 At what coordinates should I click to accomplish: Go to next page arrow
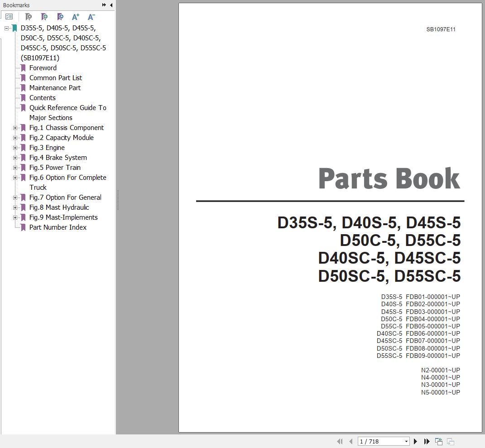tap(415, 442)
